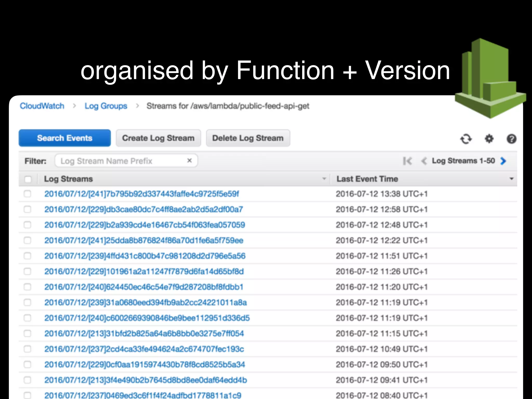Open log stream [237]2cd4ca33fe494624a2c674707fec193c
The width and height of the screenshot is (532, 399).
coord(144,349)
